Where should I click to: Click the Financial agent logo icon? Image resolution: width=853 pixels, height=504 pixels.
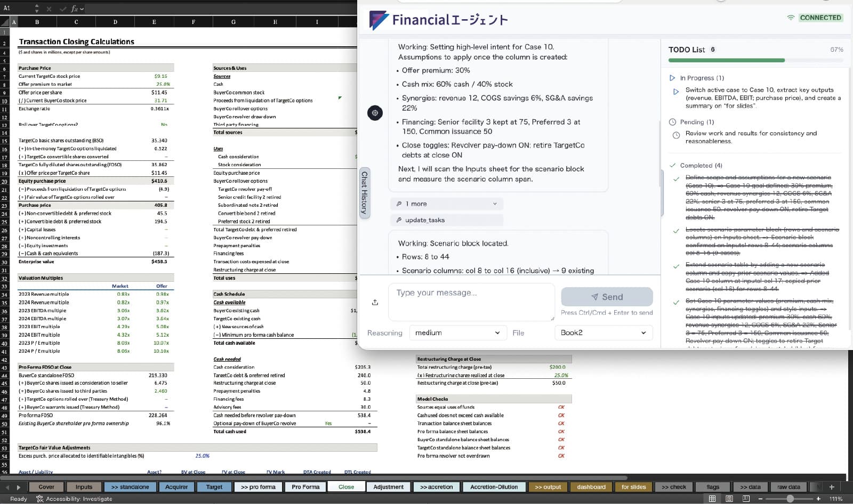pos(379,20)
